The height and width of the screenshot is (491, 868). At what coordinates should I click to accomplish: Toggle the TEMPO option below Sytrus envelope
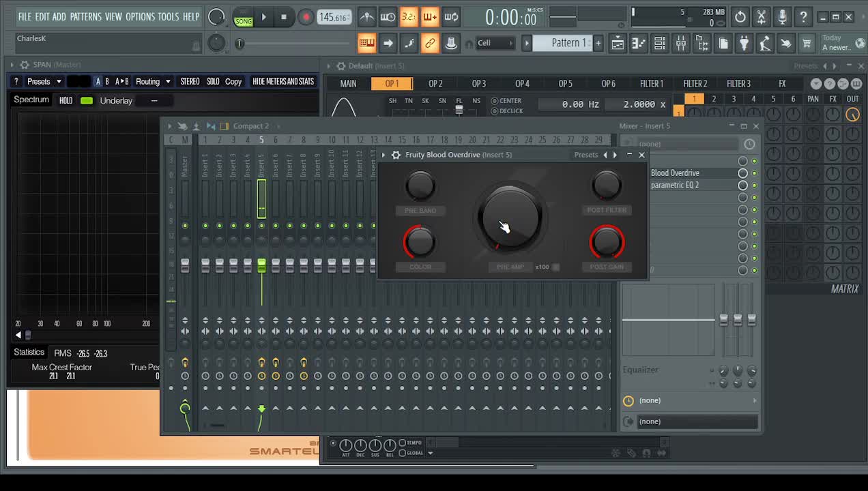pos(410,443)
